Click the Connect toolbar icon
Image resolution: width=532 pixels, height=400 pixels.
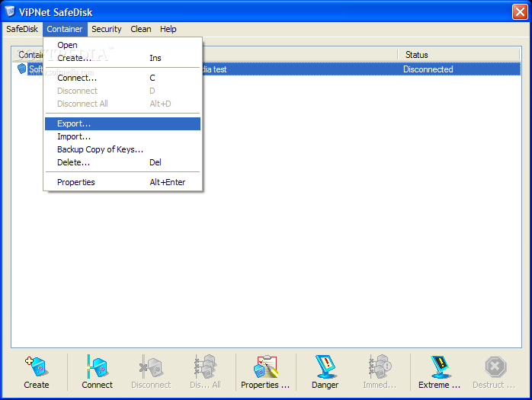97,366
